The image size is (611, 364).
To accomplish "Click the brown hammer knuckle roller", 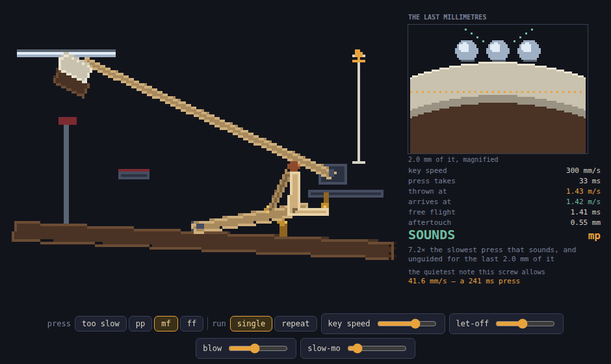I will [293, 166].
